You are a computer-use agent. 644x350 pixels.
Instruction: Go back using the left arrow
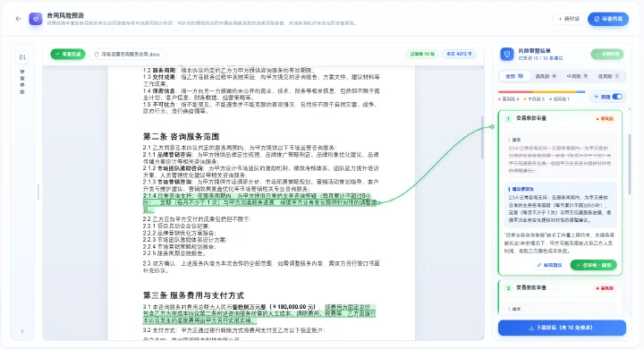pyautogui.click(x=18, y=19)
